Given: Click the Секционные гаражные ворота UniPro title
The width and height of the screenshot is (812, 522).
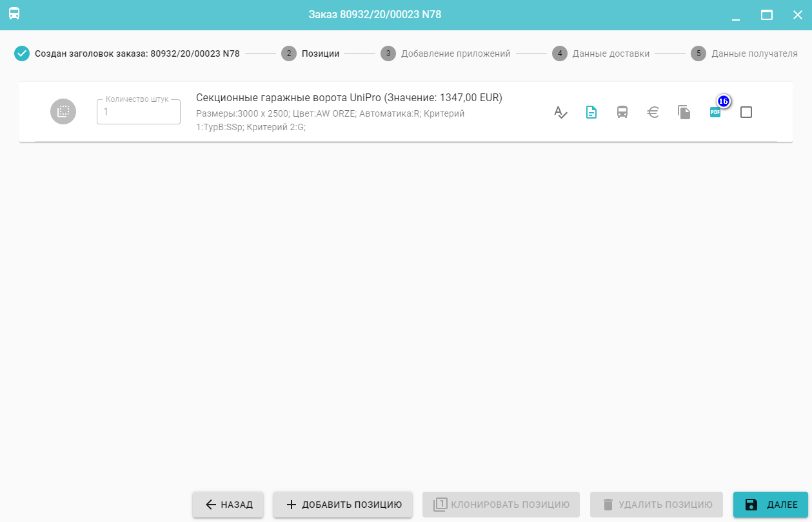Looking at the screenshot, I should pos(348,97).
